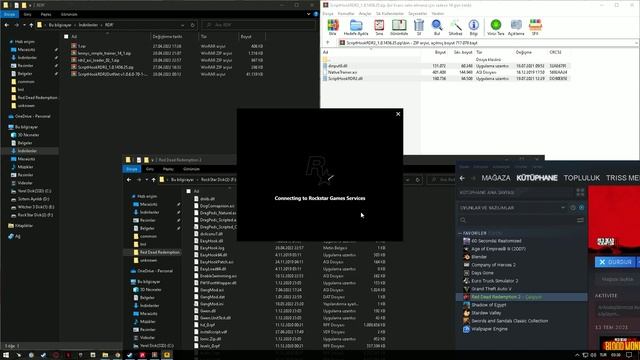The width and height of the screenshot is (640, 360).
Task: Open the WinRAR archive path dropdown
Action: [x=636, y=42]
